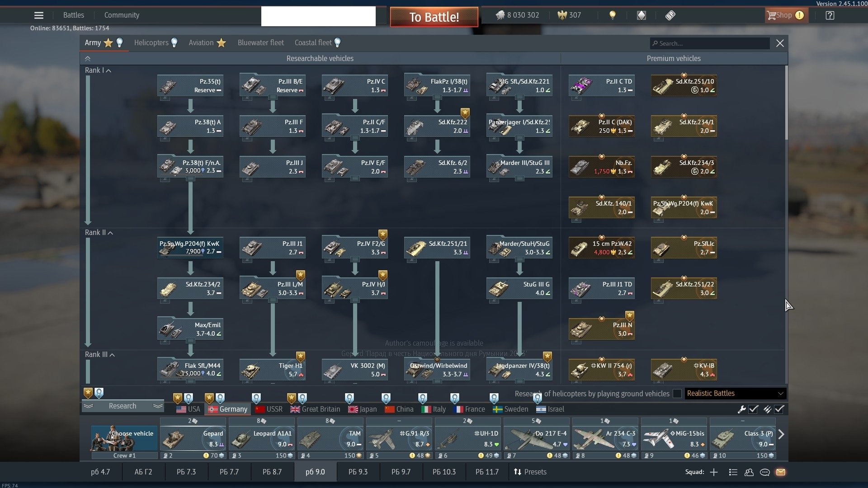Toggle helicopter research via ground vehicles checkbox
Screen dimensions: 868x488
(677, 394)
